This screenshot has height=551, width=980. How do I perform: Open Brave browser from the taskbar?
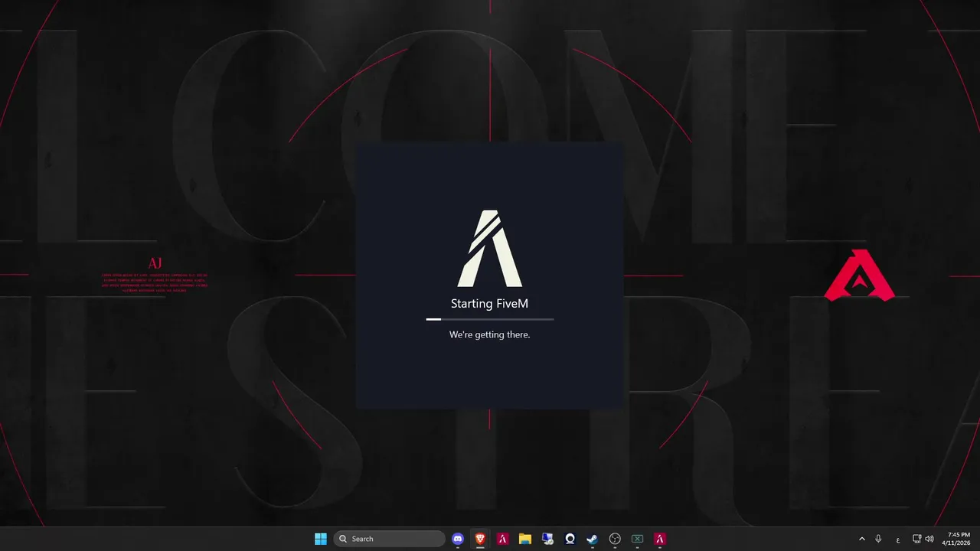point(480,539)
